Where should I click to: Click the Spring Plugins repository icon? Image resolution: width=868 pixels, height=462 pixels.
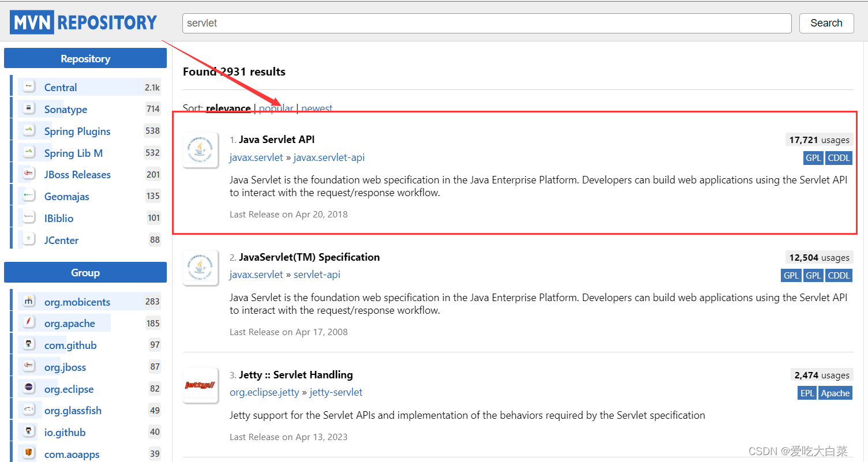pos(28,130)
